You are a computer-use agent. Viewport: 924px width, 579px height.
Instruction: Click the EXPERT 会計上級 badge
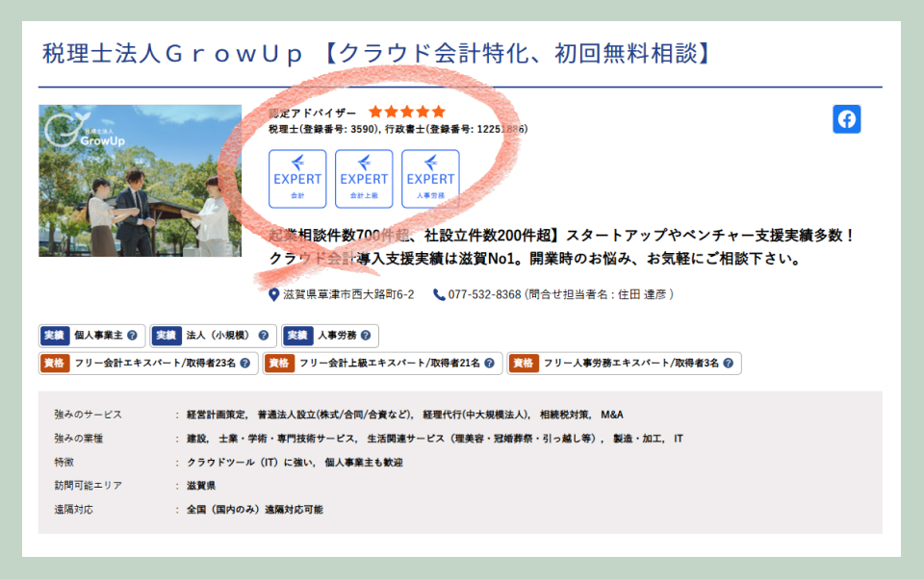(364, 179)
